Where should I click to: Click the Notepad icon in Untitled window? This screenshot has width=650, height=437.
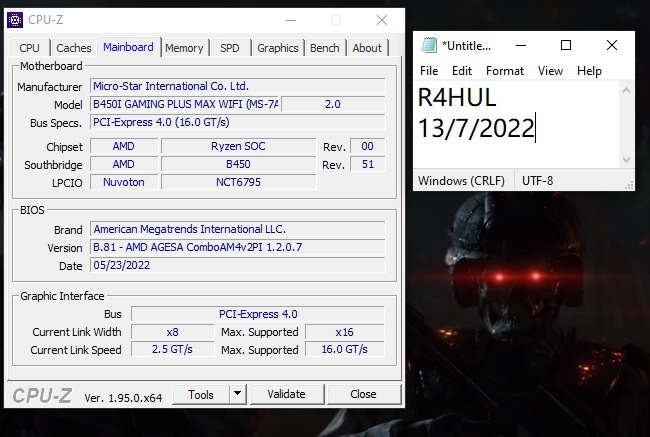(x=429, y=45)
